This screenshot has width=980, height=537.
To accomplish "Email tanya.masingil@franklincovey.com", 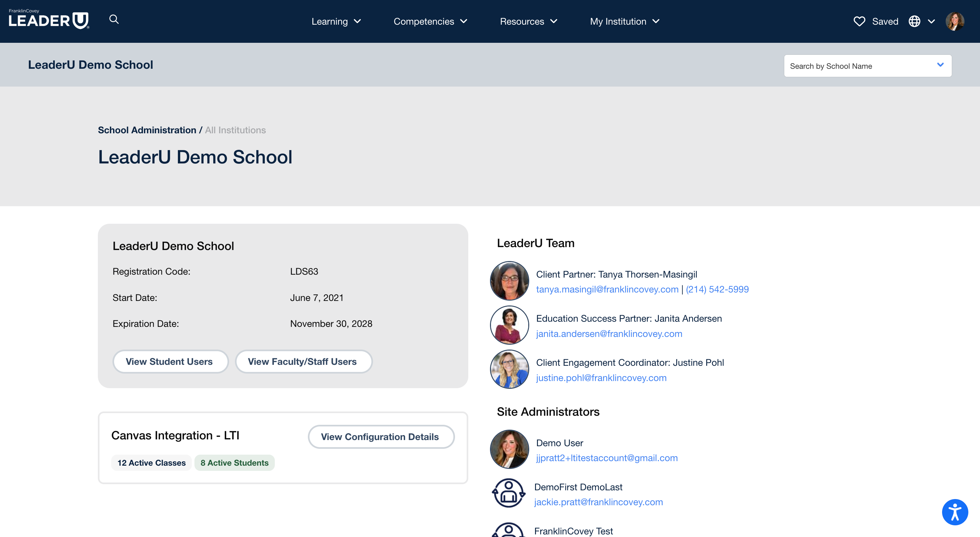I will [x=607, y=289].
